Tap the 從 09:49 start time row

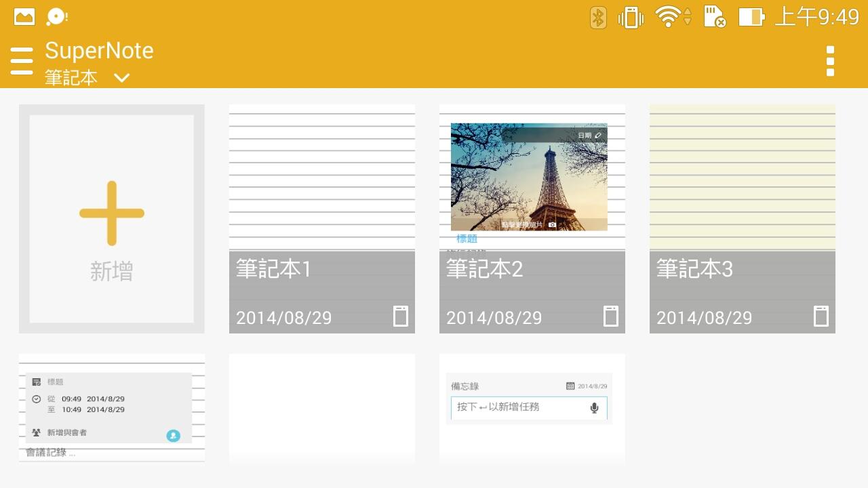(x=85, y=399)
